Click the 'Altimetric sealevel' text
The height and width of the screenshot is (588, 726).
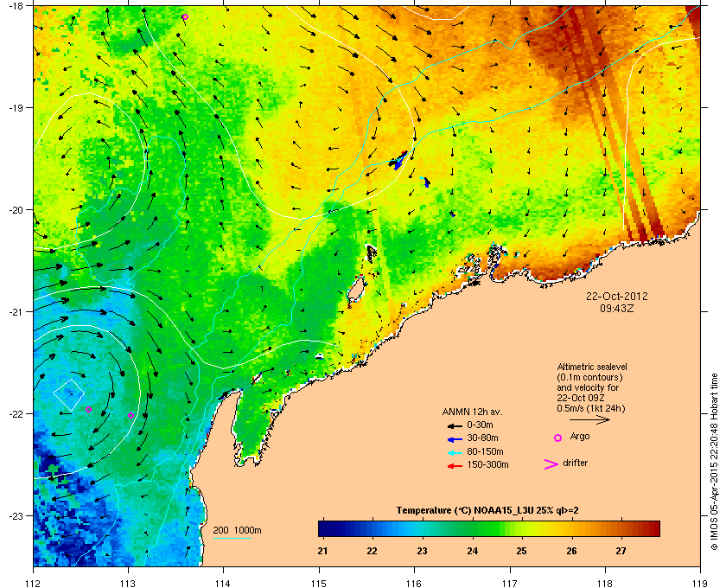[592, 367]
